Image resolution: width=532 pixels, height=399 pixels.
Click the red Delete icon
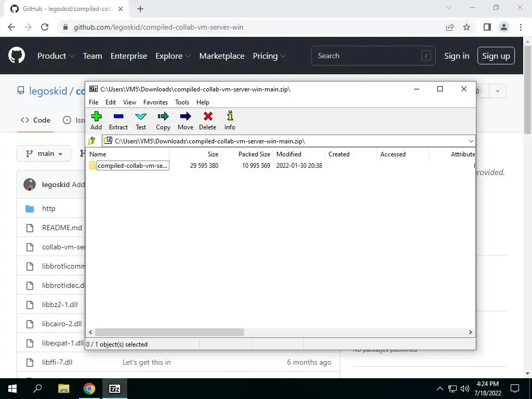pyautogui.click(x=208, y=121)
